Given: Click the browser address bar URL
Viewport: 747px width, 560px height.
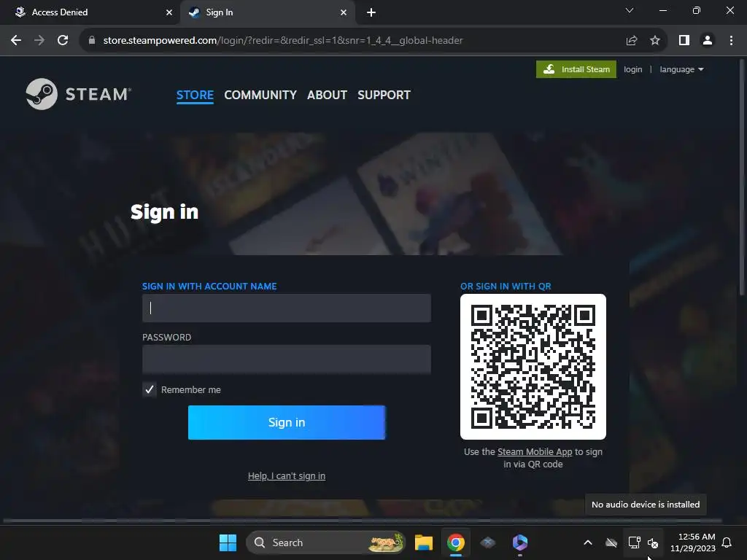Looking at the screenshot, I should (x=283, y=41).
